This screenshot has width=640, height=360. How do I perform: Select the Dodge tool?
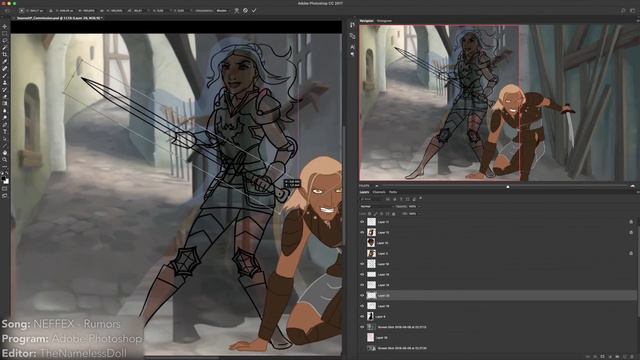4,117
